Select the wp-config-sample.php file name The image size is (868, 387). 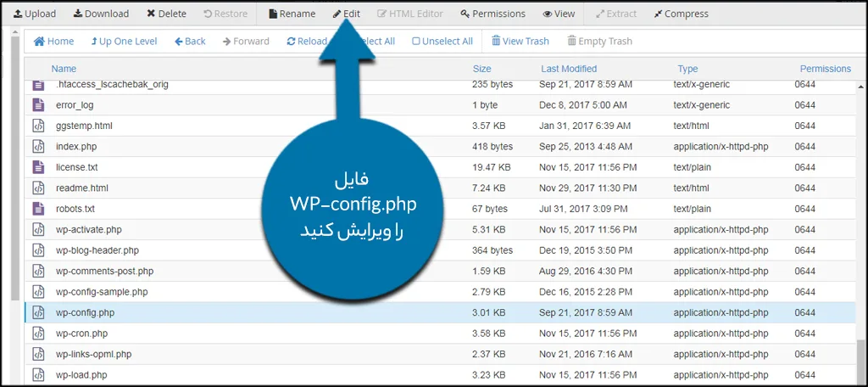tap(102, 292)
